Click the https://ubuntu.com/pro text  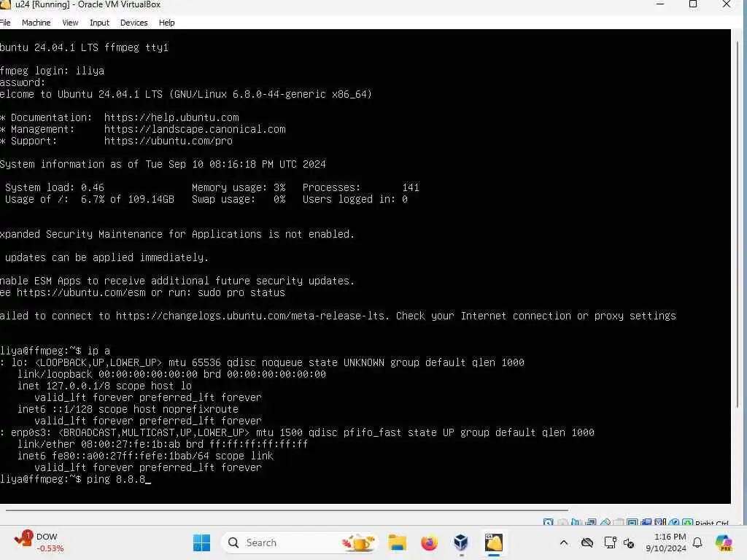(x=169, y=141)
